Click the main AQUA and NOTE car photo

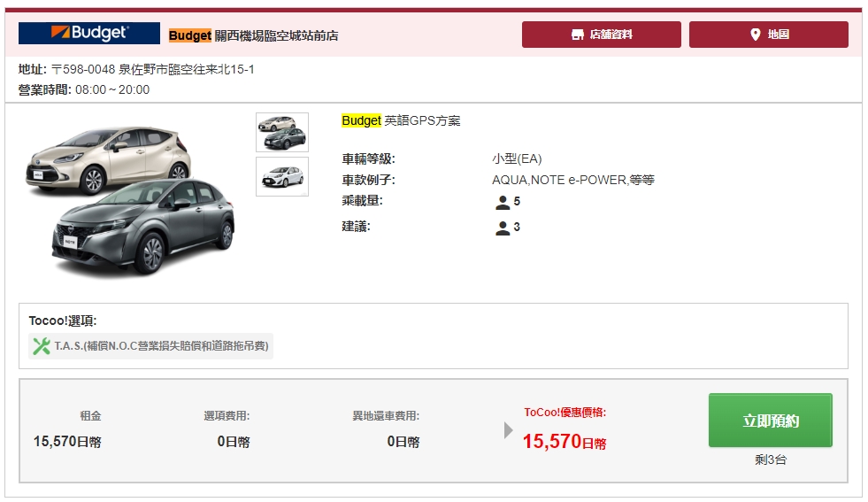point(131,201)
